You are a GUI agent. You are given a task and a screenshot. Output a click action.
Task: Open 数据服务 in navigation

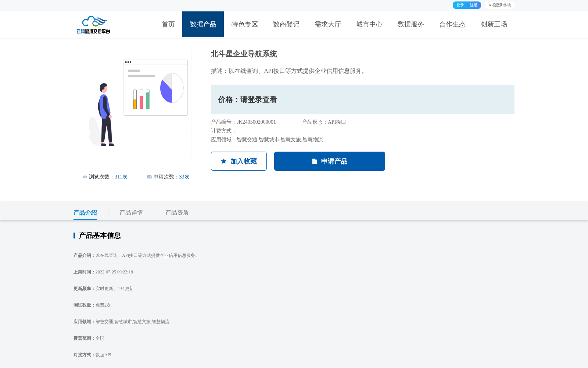pos(410,24)
